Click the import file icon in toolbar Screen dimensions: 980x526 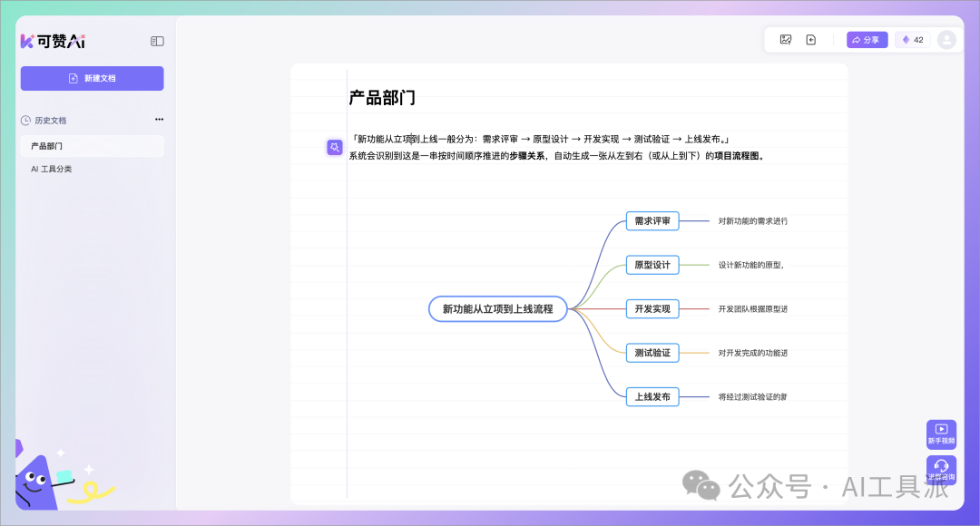tap(811, 40)
